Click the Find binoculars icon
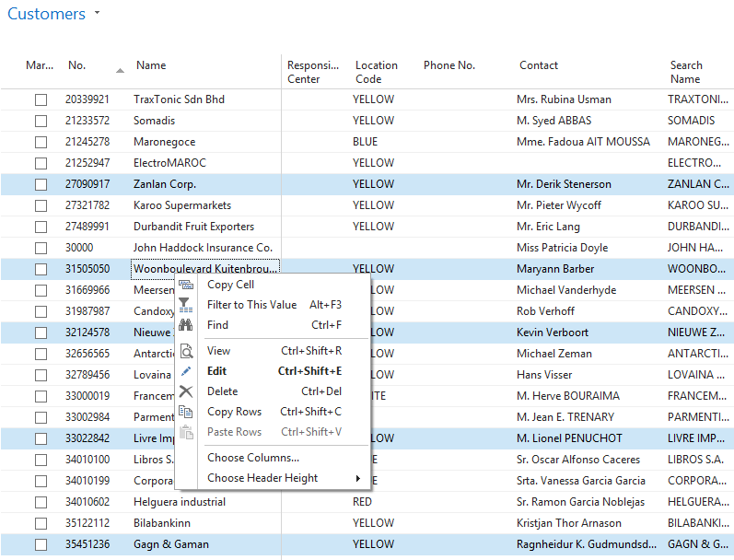Viewport: 734px width, 560px height. click(x=186, y=325)
